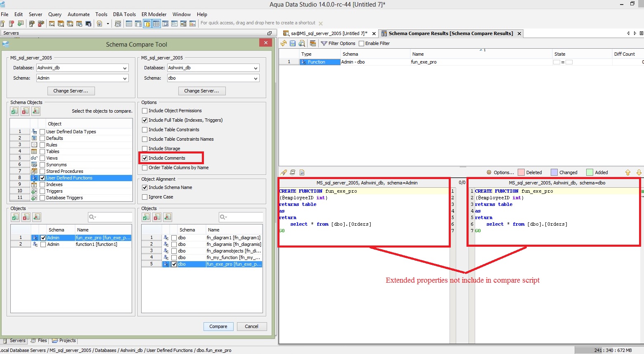Select all objects in right Objects panel

(147, 217)
